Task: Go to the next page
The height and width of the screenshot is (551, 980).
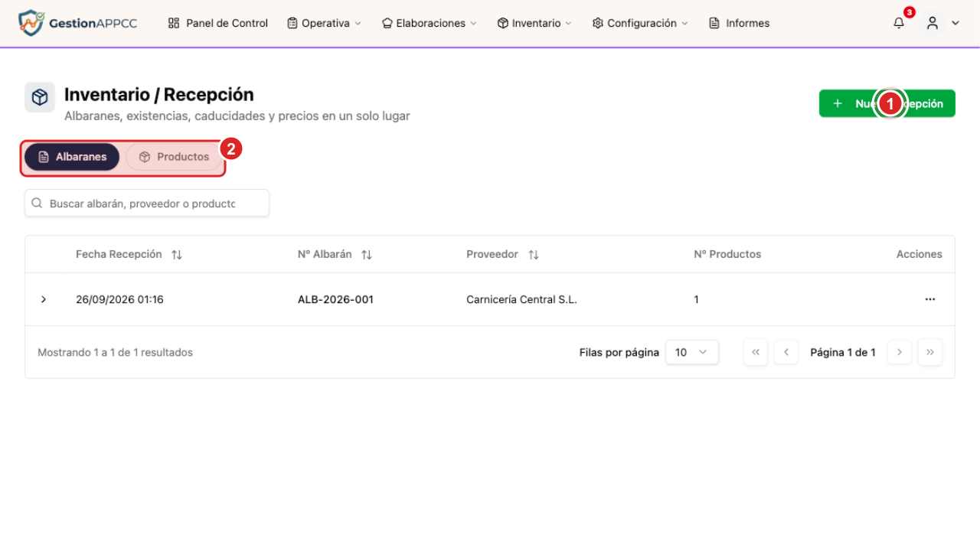Action: pos(900,352)
